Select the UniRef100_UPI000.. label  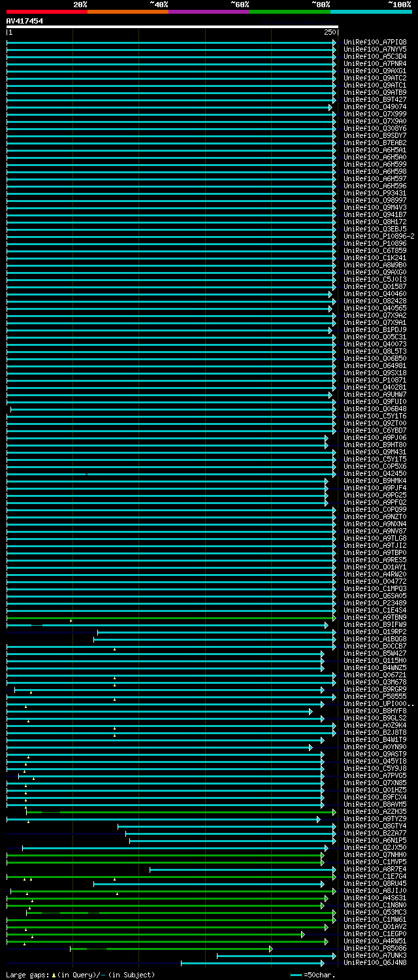click(379, 703)
